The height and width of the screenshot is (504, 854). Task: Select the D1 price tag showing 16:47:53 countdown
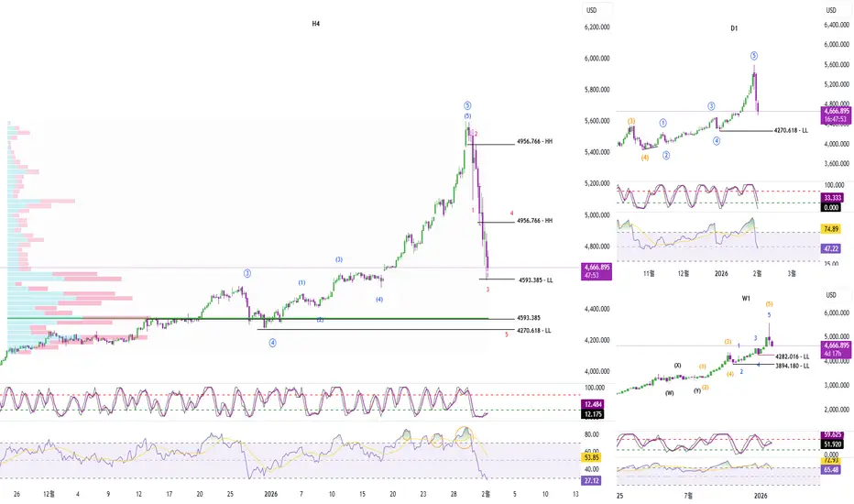pos(836,115)
